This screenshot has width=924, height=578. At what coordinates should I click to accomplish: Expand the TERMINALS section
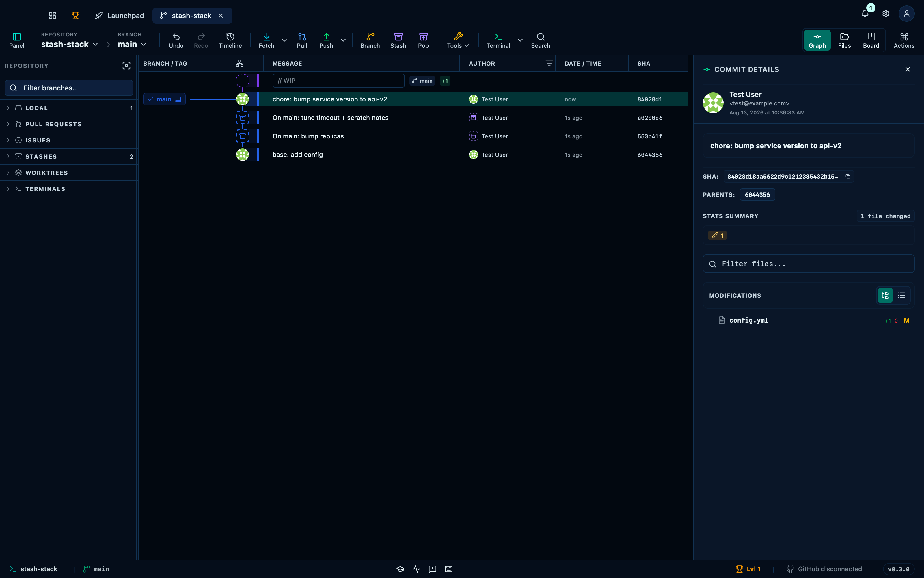click(x=69, y=189)
